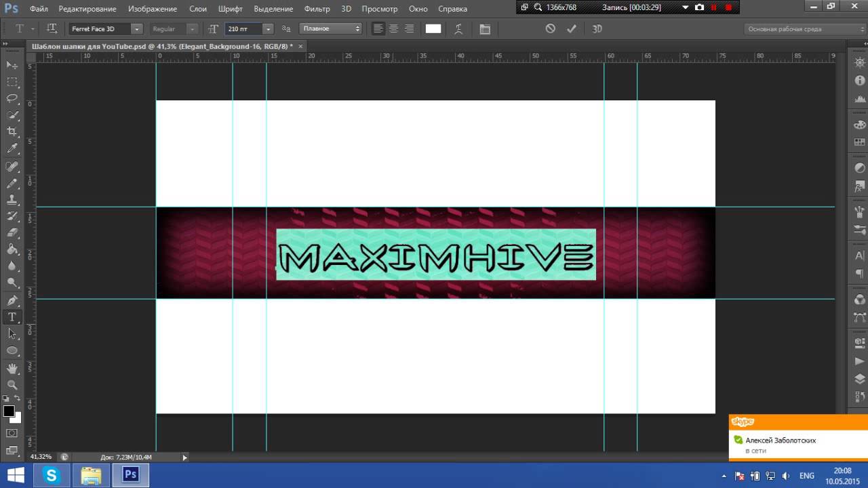Select the Clone Stamp tool

pos(12,200)
